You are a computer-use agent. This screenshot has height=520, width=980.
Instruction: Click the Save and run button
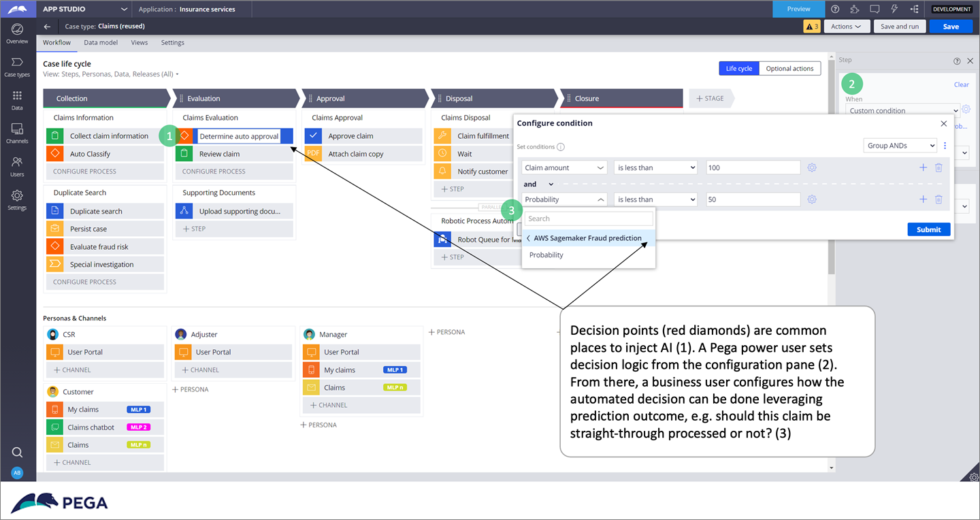pyautogui.click(x=899, y=27)
